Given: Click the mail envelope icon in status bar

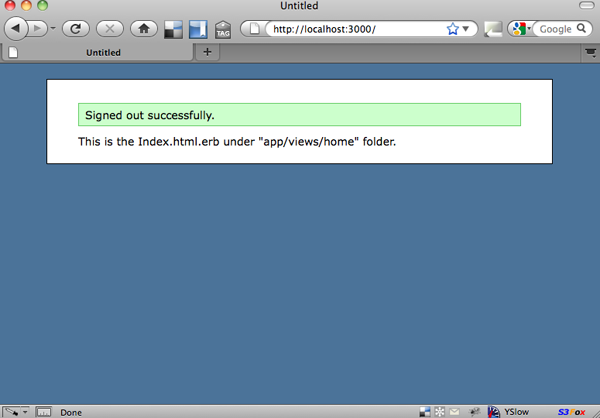Looking at the screenshot, I should click(x=454, y=412).
